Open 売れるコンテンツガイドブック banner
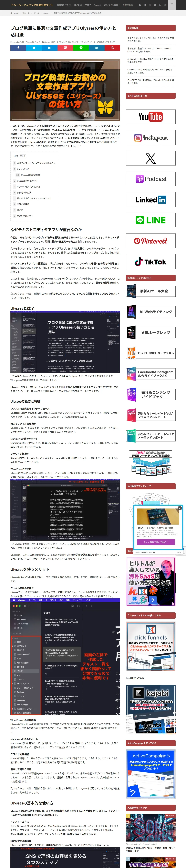 coord(151,395)
